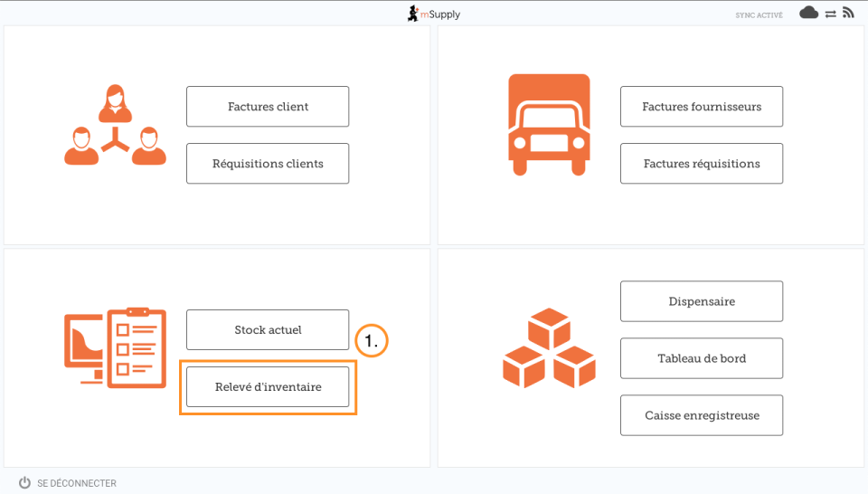
Task: Click the orange delivery truck icon
Action: 549,125
